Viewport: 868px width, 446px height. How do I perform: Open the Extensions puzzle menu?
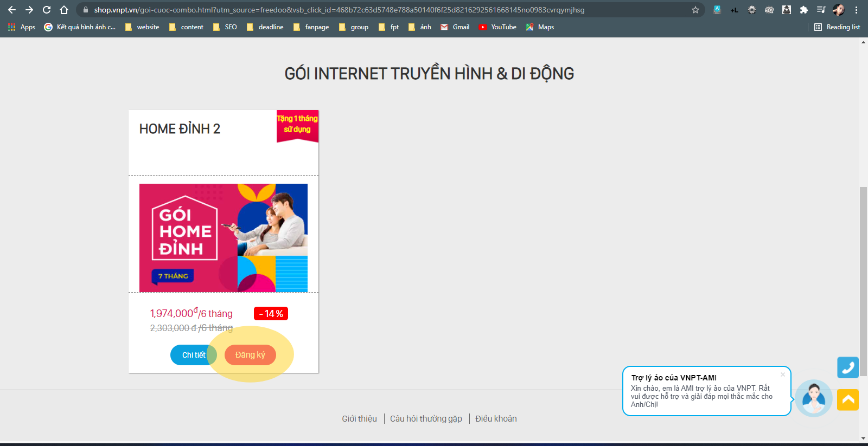point(803,10)
